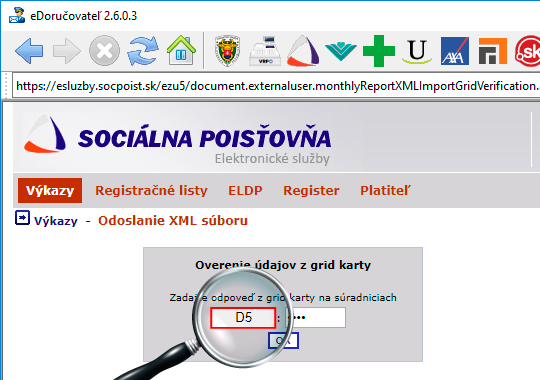Refresh the page with circular arrows
540x380 pixels.
pos(143,51)
